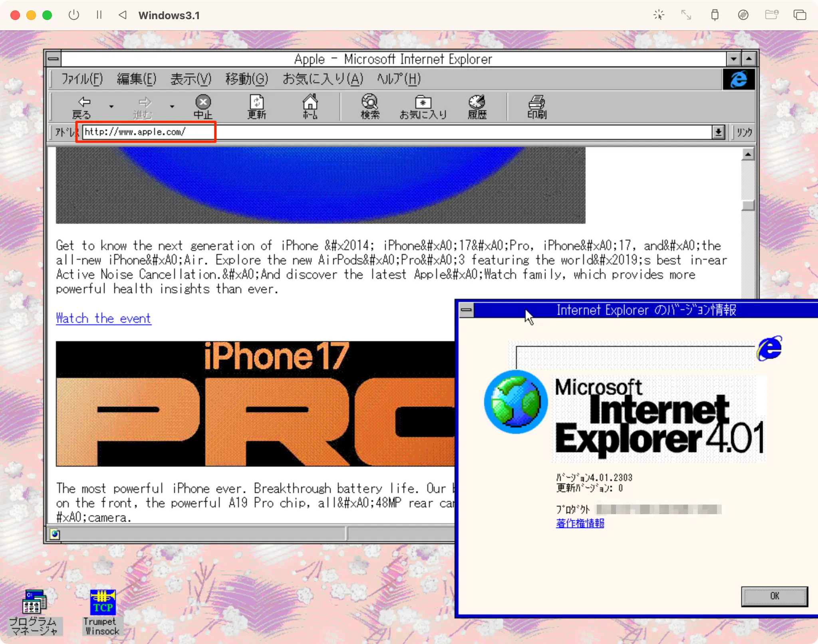Open the お気に入り(A) menu

tap(323, 79)
